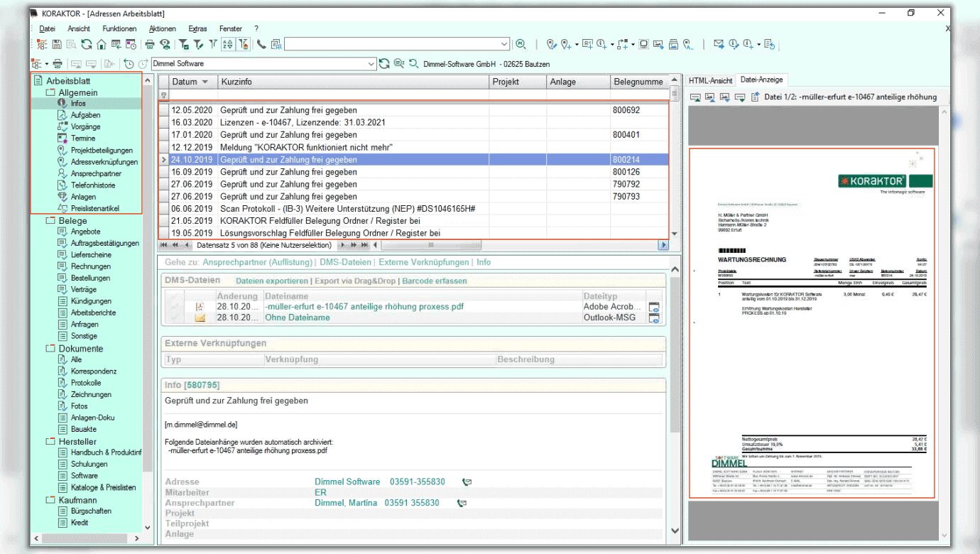Viewport: 980px width, 554px height.
Task: Click the telephone handset toolbar icon
Action: point(261,44)
